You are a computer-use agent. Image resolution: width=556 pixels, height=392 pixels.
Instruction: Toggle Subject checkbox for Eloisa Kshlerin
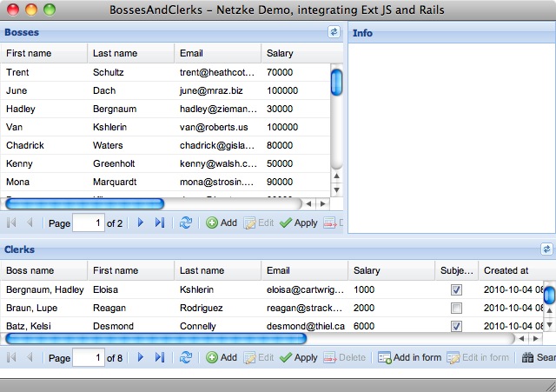pyautogui.click(x=457, y=289)
